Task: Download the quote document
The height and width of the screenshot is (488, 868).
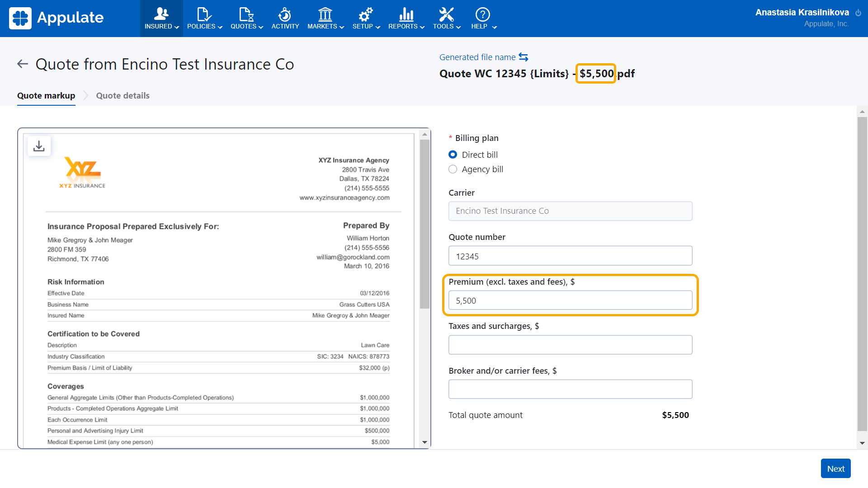Action: click(x=39, y=146)
